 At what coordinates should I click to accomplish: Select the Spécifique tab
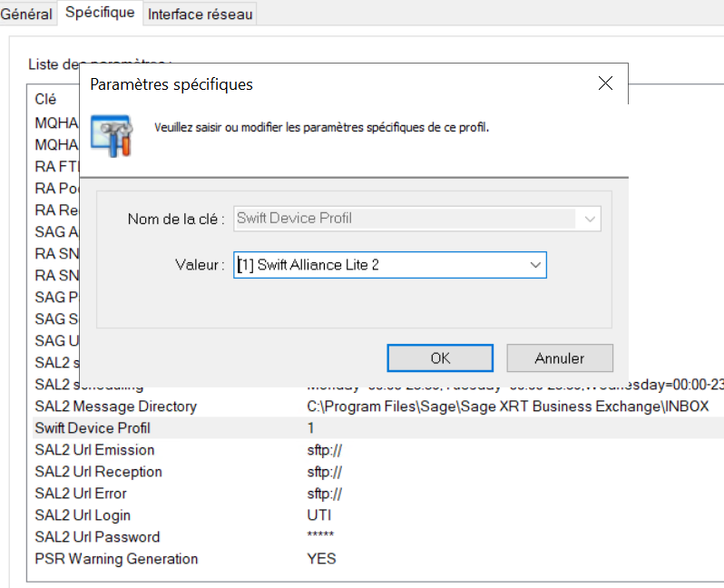[x=100, y=13]
